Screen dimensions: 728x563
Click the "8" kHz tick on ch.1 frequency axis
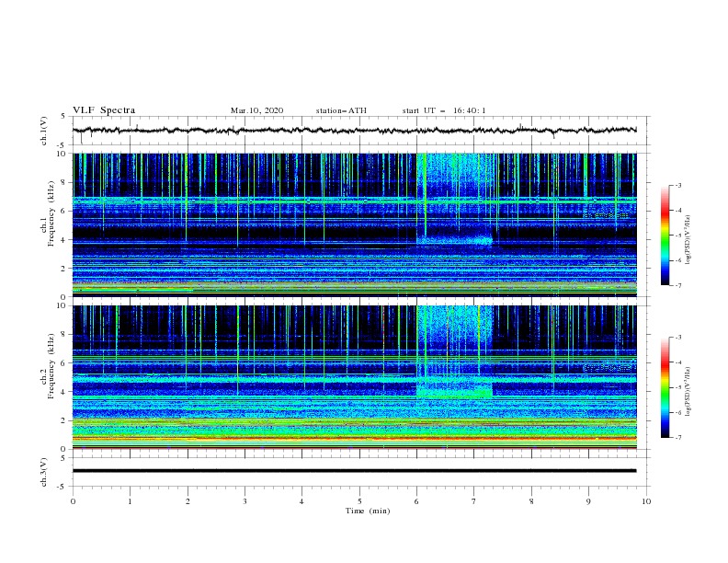(63, 182)
